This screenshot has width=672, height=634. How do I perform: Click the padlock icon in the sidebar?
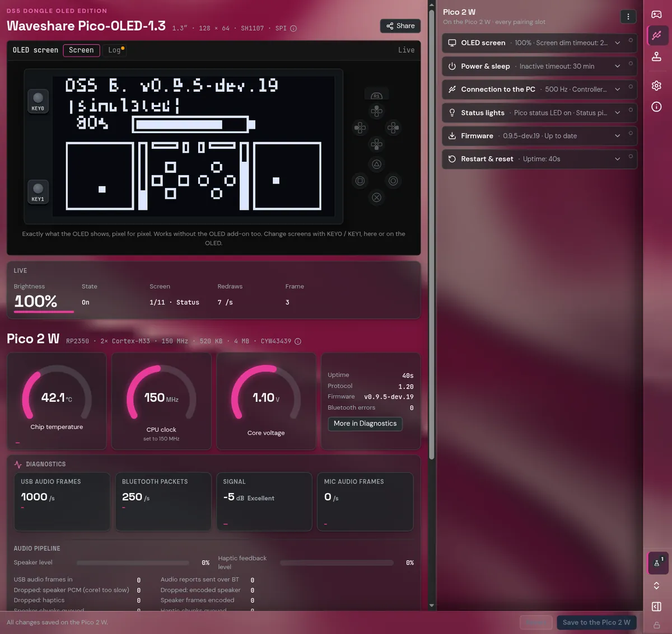tap(656, 625)
